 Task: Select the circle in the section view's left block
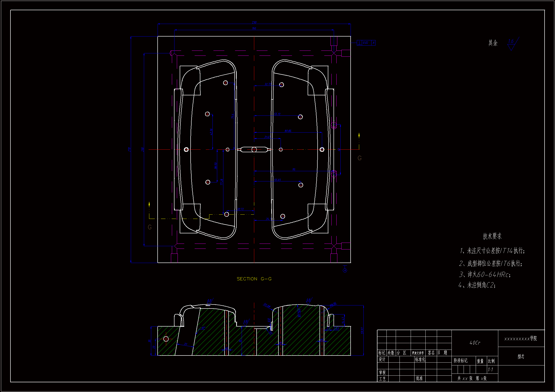click(166, 339)
